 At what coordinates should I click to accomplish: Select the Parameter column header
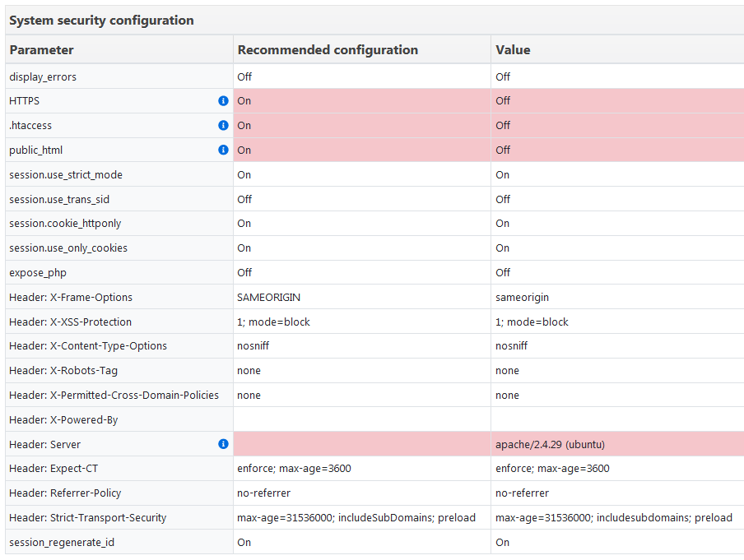tap(41, 49)
